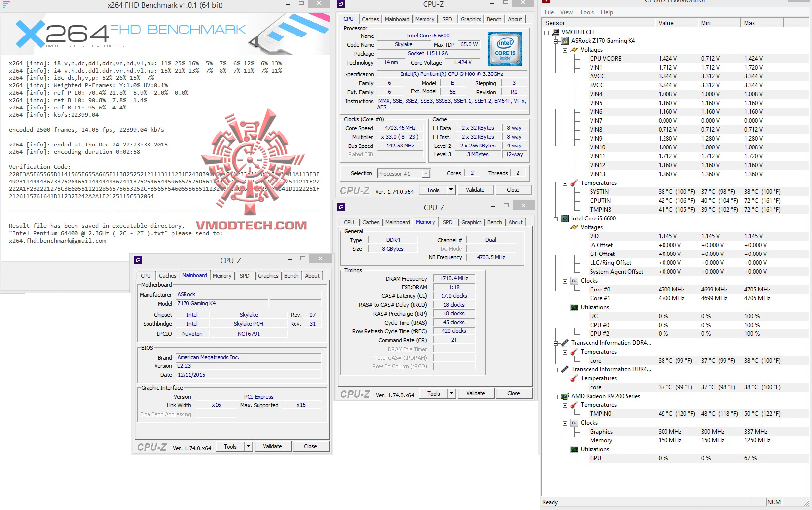812x510 pixels.
Task: Click the Ready text in HWMonitor status bar
Action: click(x=550, y=502)
